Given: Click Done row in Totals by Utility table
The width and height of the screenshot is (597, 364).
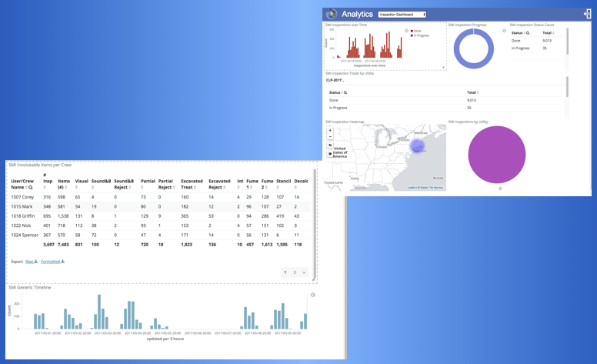Looking at the screenshot, I should [x=444, y=100].
